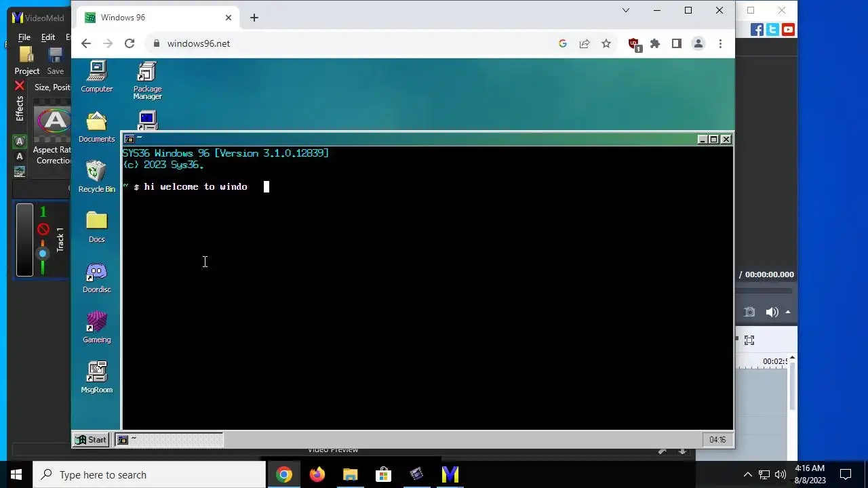Adjust Track 1 volume slider
The height and width of the screenshot is (488, 868).
click(43, 253)
